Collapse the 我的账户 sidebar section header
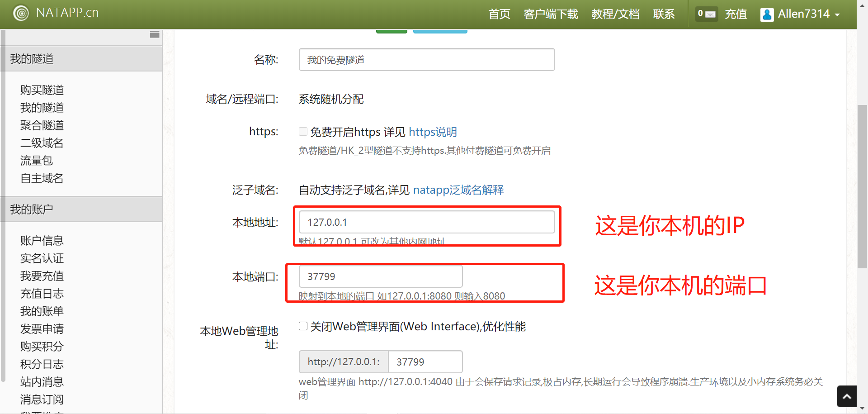Viewport: 868px width, 414px height. click(81, 209)
